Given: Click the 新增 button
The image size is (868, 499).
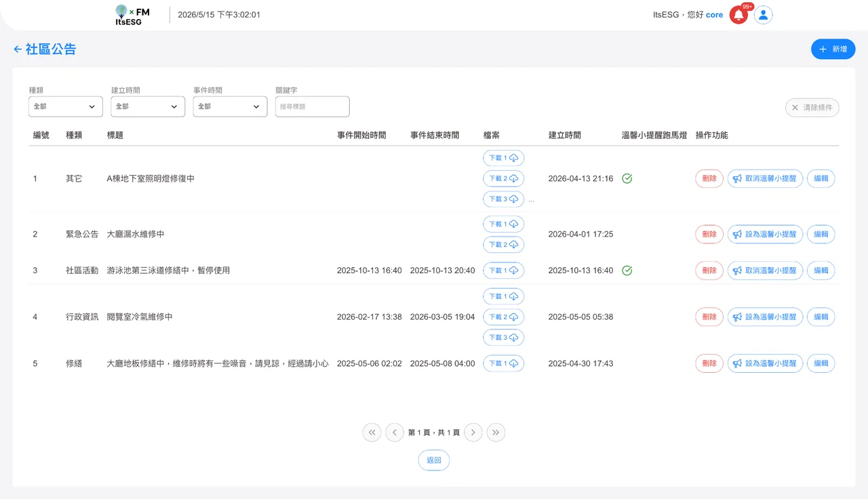Looking at the screenshot, I should 833,49.
